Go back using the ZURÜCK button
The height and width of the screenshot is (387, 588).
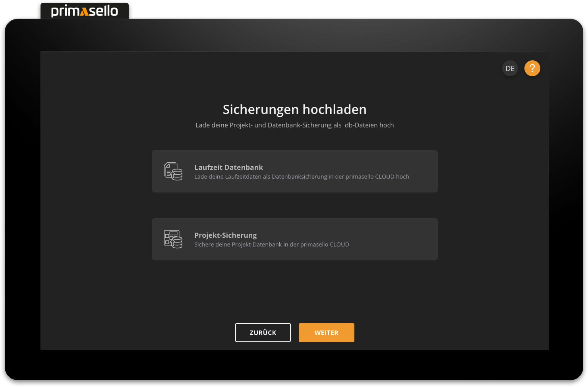click(x=263, y=333)
